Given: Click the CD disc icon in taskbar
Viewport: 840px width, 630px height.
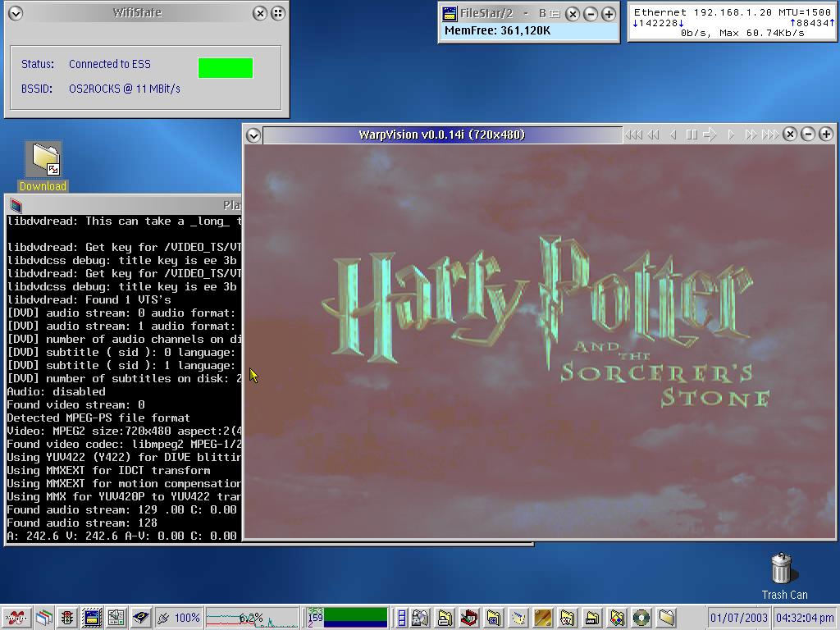Looking at the screenshot, I should click(x=641, y=619).
